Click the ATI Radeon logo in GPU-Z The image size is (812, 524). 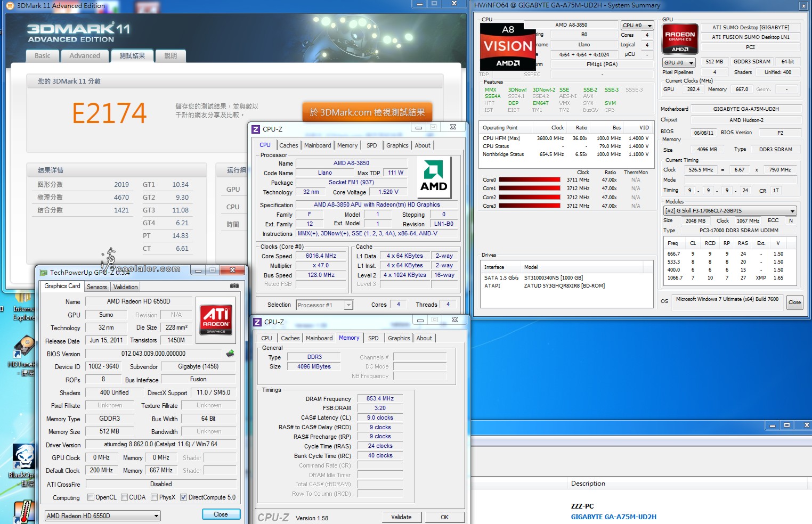pyautogui.click(x=216, y=319)
